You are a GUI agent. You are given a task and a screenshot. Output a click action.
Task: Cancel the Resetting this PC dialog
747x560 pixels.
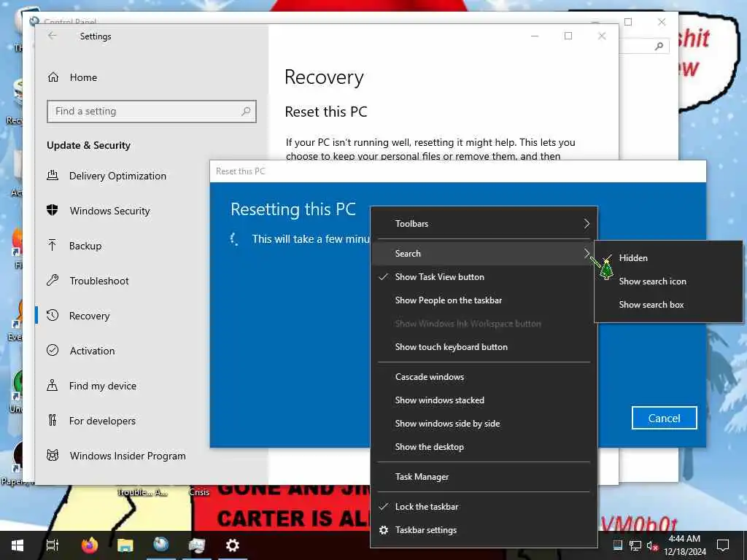(664, 418)
